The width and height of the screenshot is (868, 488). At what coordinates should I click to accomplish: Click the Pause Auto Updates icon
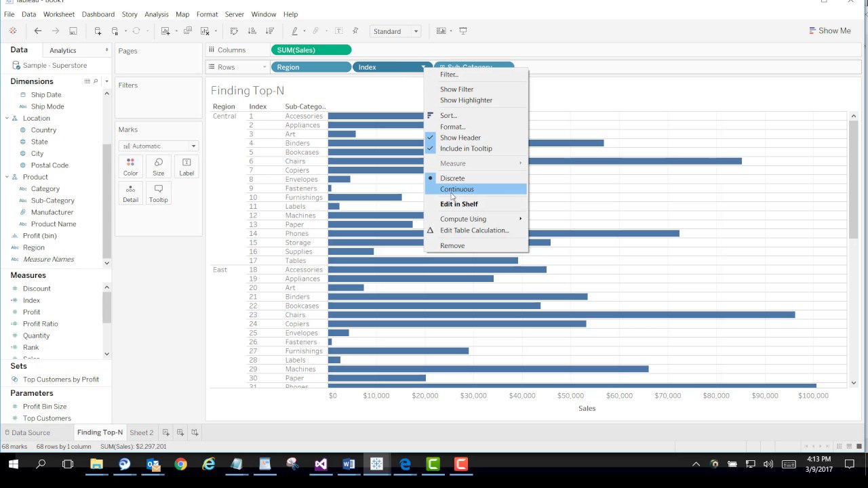(115, 31)
